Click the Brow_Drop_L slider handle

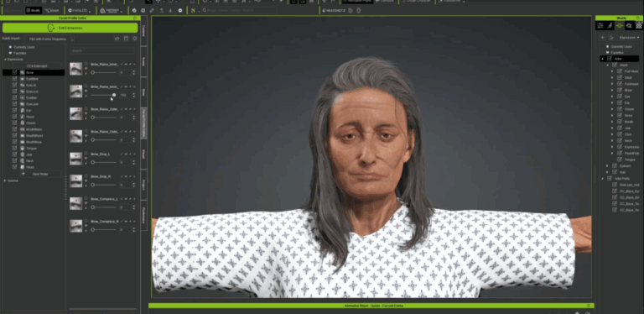(x=93, y=162)
